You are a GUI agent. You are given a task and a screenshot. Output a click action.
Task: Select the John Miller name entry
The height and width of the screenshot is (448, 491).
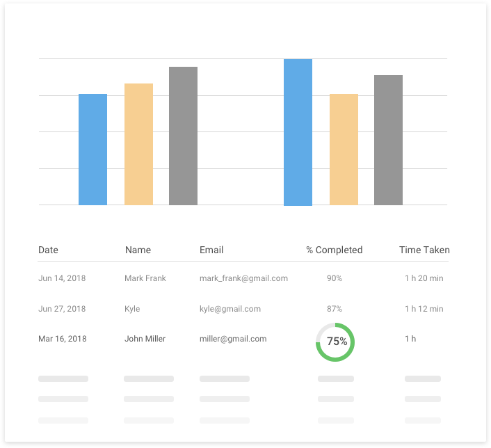145,339
